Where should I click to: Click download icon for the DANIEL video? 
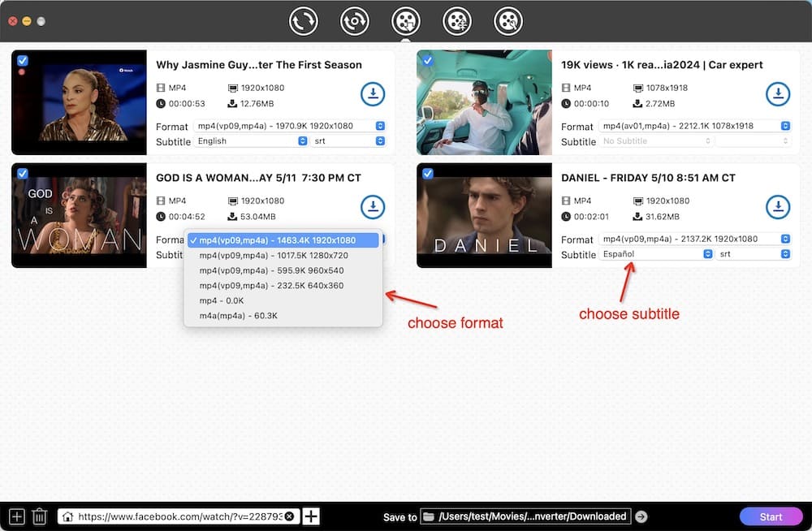click(x=778, y=207)
